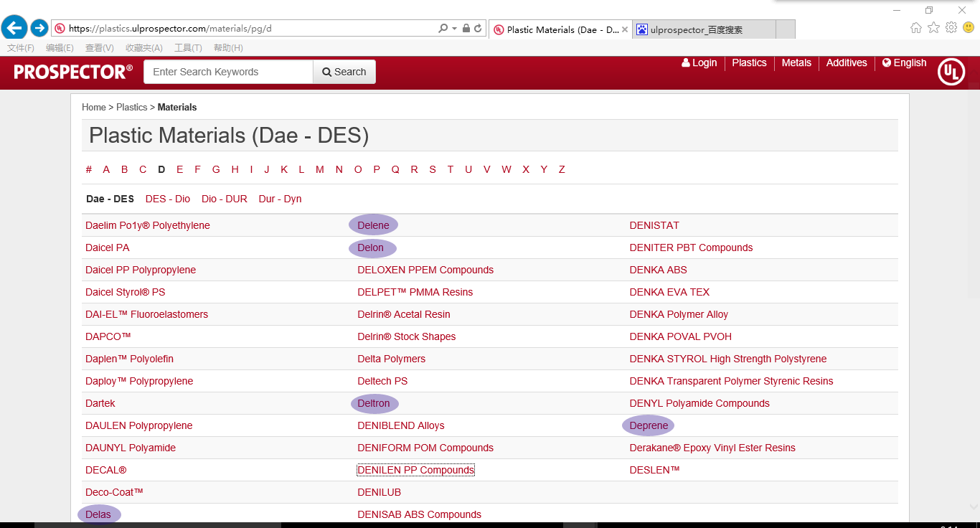Open the DES - Dio range
The width and height of the screenshot is (980, 528).
pyautogui.click(x=168, y=199)
